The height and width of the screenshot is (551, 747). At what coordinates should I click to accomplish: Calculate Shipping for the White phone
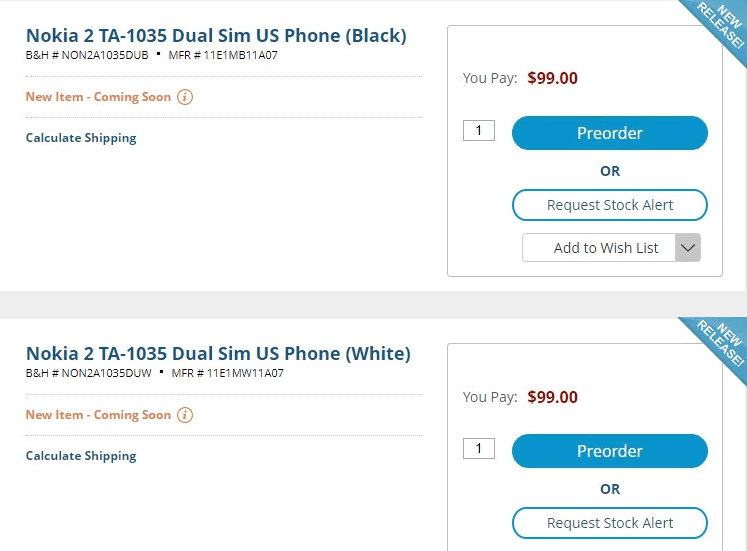pyautogui.click(x=81, y=456)
